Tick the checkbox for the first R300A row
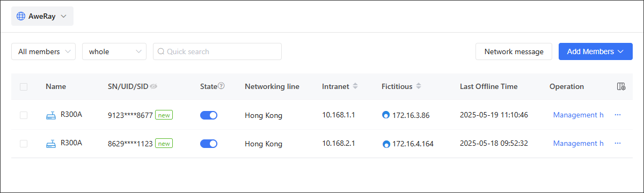644x193 pixels. pos(24,115)
